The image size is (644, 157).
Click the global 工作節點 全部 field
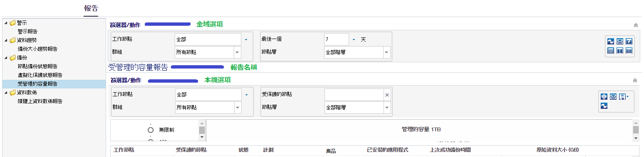tap(208, 39)
